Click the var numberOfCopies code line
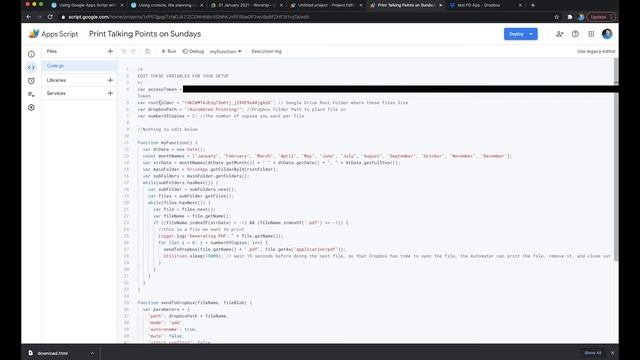The width and height of the screenshot is (640, 360). [221, 116]
